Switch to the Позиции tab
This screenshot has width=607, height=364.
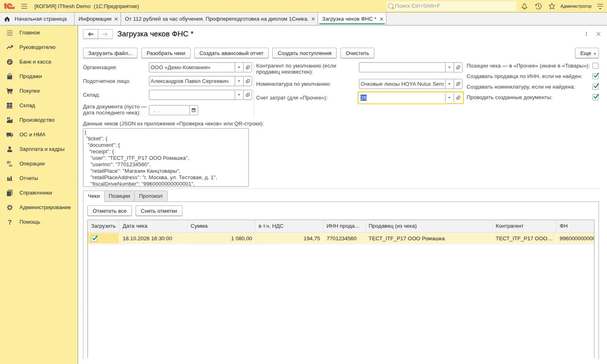coord(119,196)
